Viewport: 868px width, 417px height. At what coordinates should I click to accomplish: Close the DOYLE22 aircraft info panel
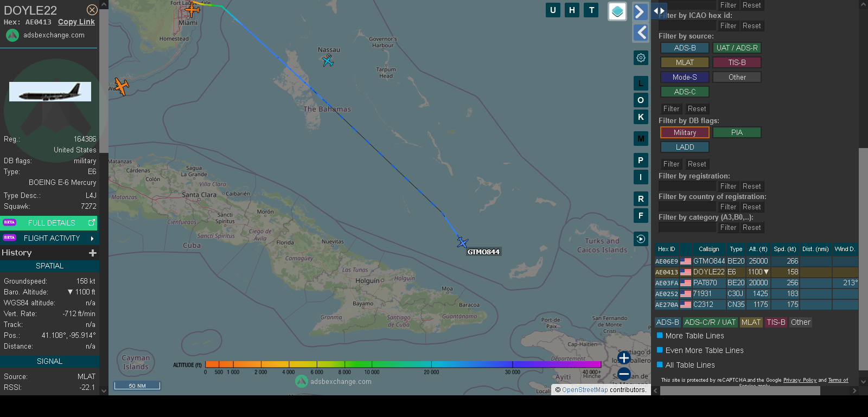pyautogui.click(x=92, y=10)
